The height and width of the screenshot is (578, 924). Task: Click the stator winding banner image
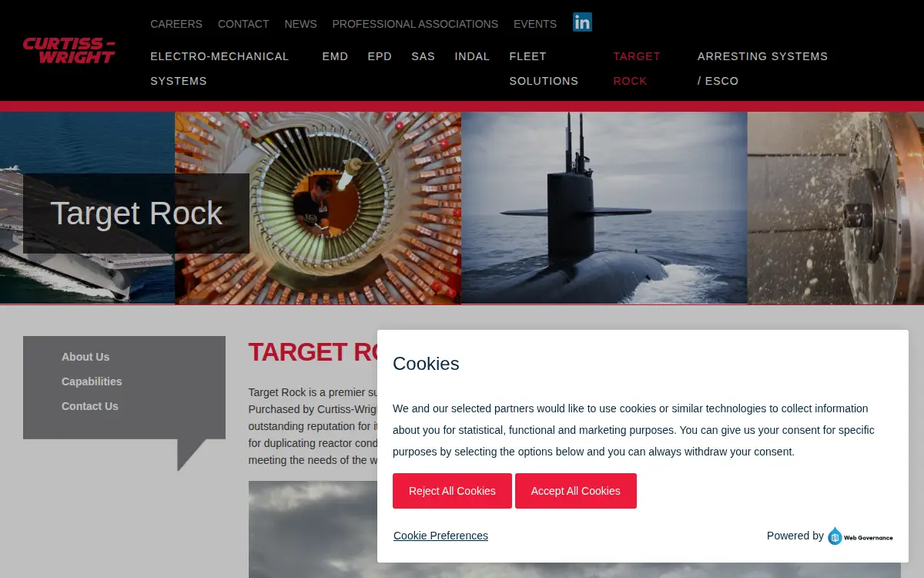[x=318, y=208]
